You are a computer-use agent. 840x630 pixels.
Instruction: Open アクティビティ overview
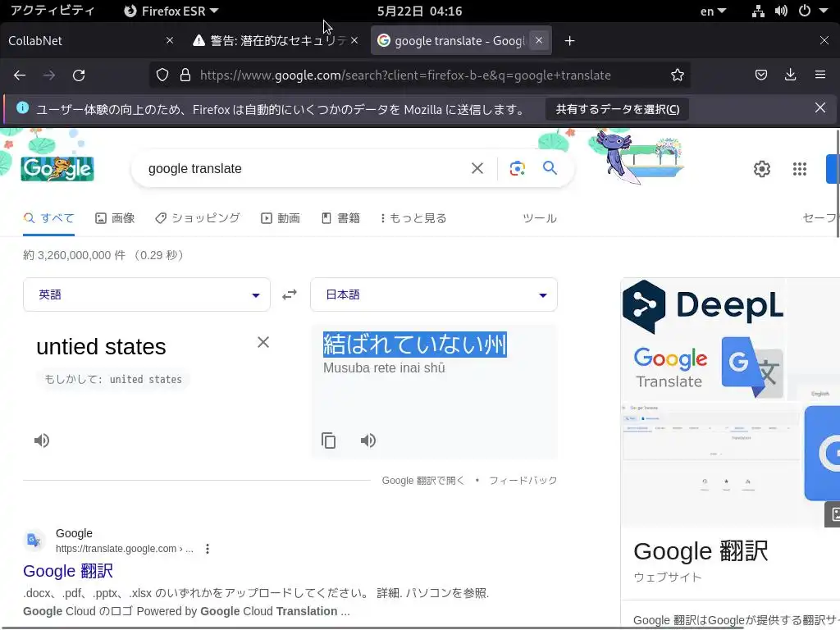52,11
